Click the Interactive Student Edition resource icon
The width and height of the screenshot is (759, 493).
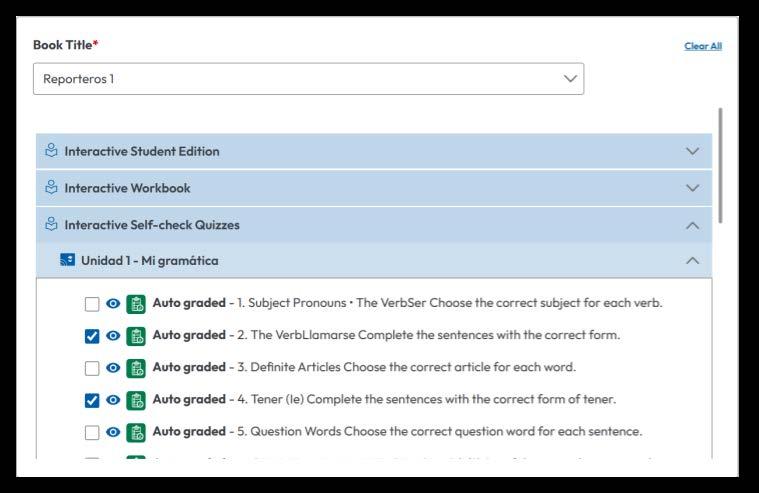click(x=52, y=151)
